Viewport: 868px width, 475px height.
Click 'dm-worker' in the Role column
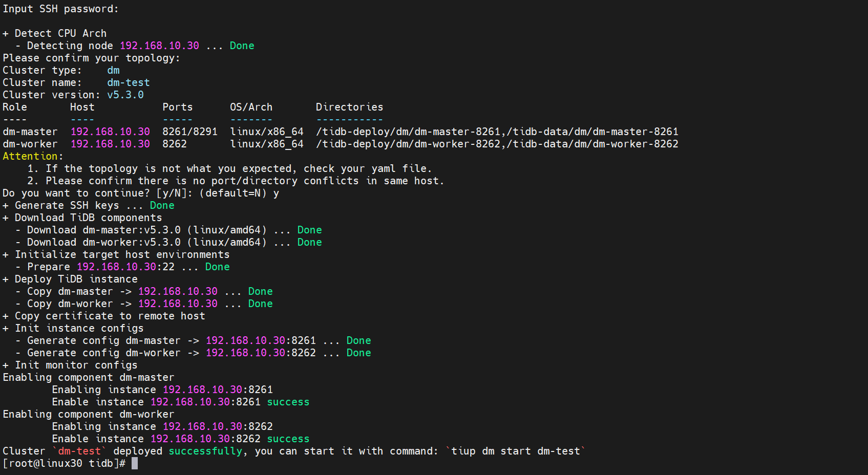(x=30, y=144)
